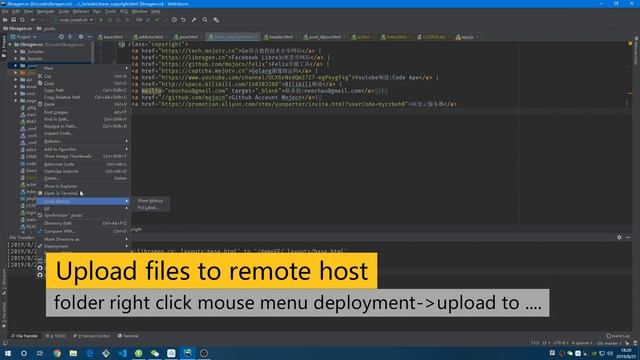This screenshot has height=360, width=640.
Task: Open Project panel gear settings
Action: tap(81, 37)
